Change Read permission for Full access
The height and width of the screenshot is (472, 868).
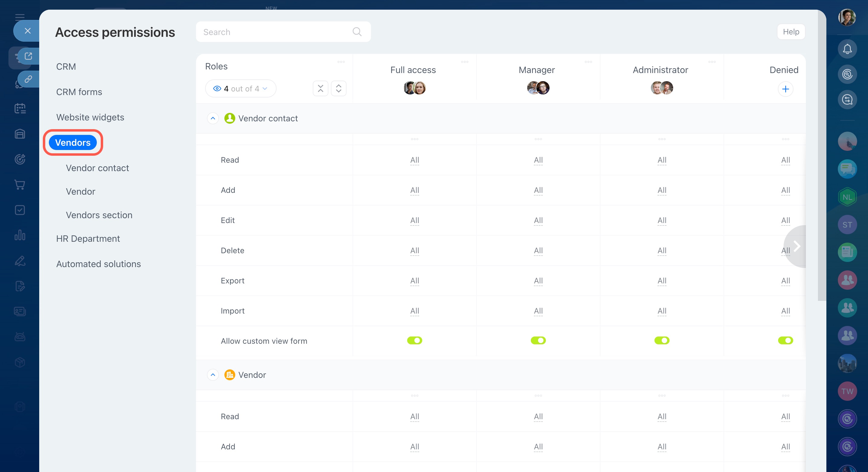click(x=414, y=160)
